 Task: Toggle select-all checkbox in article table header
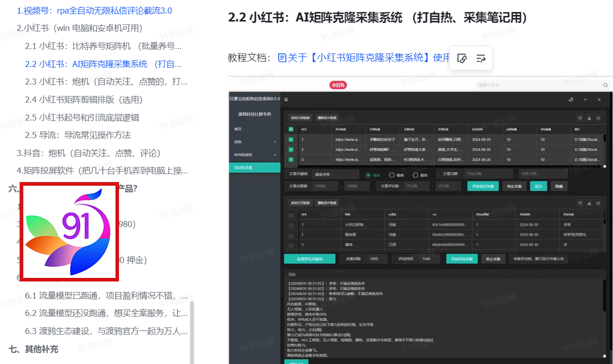pos(291,129)
